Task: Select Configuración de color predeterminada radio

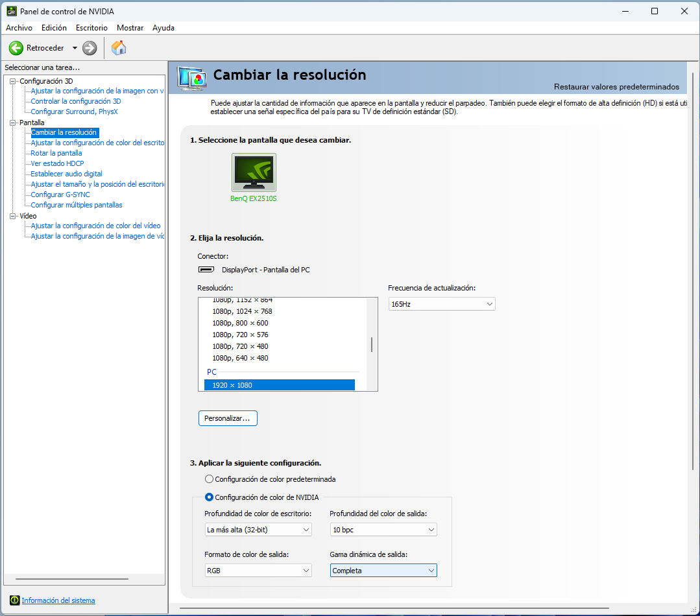Action: (x=209, y=479)
